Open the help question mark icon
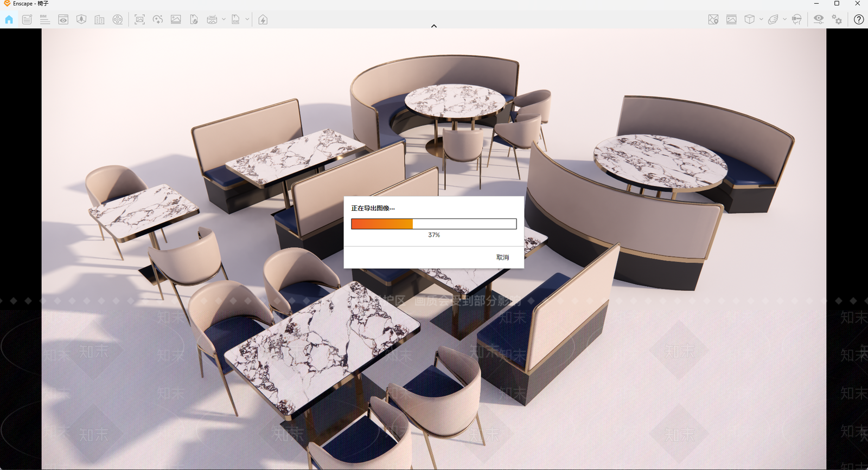Image resolution: width=868 pixels, height=470 pixels. click(x=859, y=20)
